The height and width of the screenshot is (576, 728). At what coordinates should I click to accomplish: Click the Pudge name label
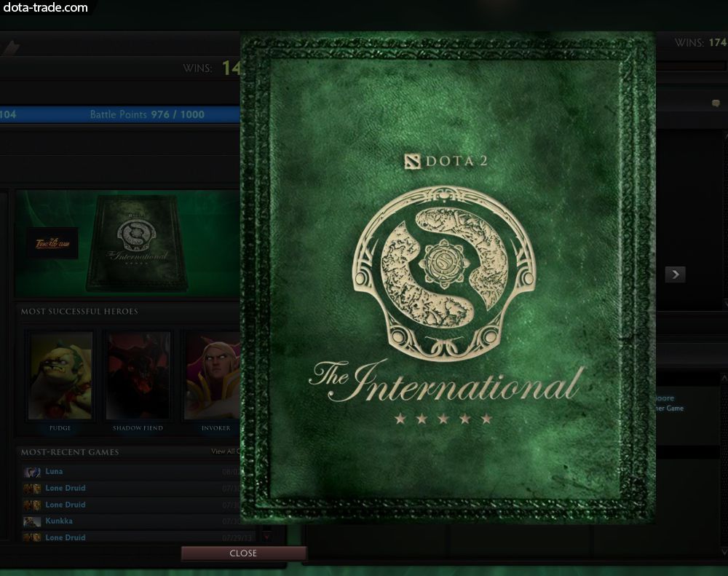click(60, 428)
